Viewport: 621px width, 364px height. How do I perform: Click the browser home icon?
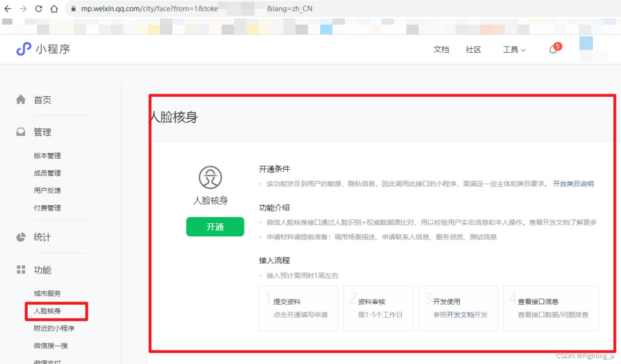point(54,8)
